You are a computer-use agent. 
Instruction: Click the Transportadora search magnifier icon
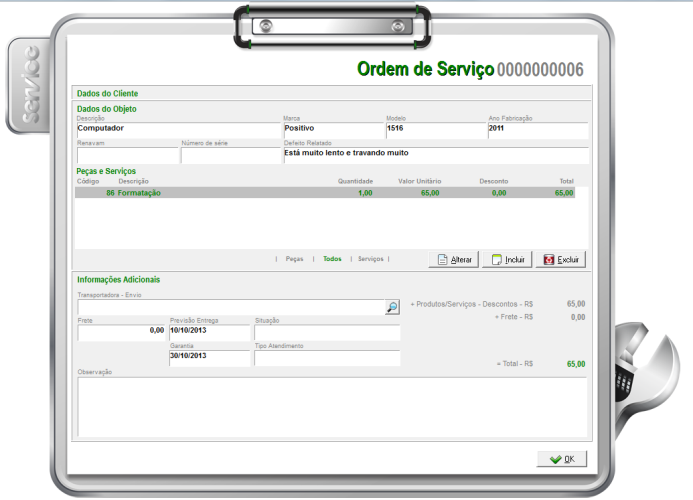tap(392, 308)
